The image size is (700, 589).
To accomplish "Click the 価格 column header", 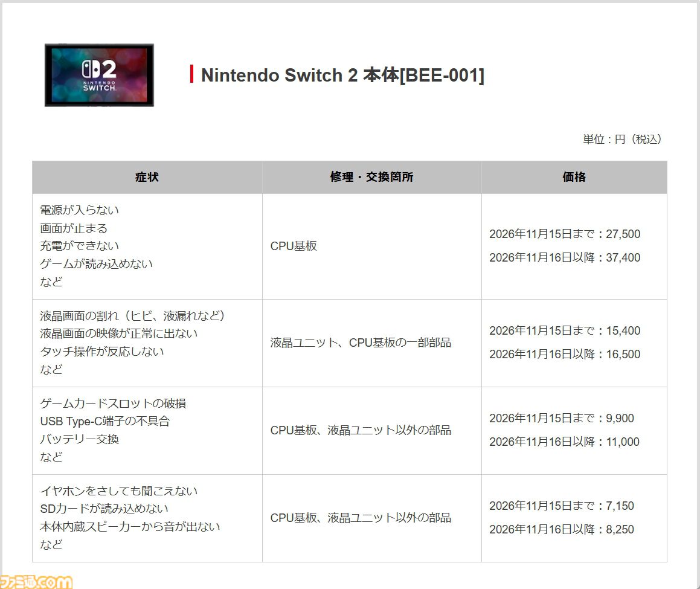I will click(574, 177).
